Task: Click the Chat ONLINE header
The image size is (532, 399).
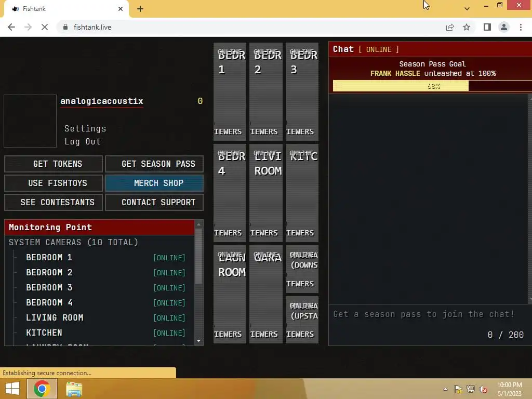Action: pos(430,49)
